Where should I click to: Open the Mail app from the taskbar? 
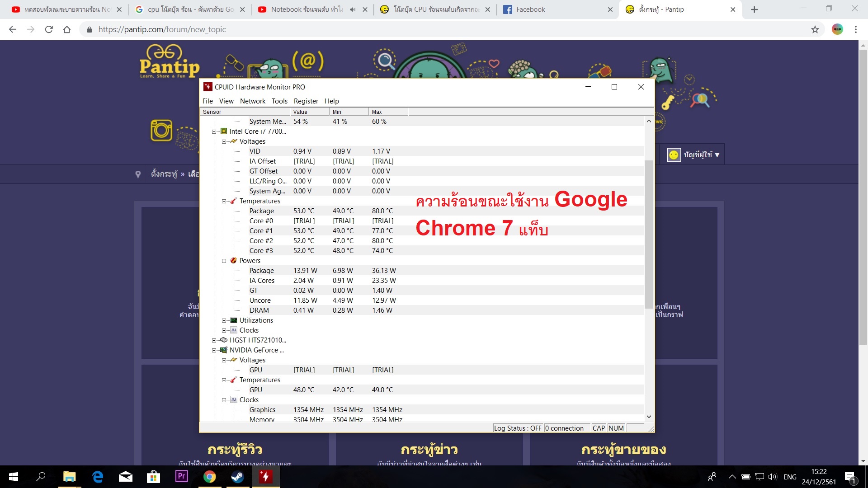tap(126, 477)
